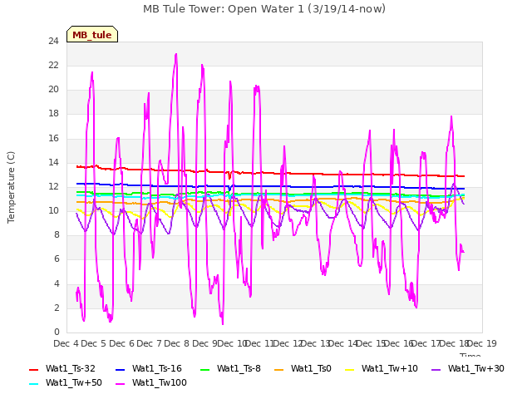532x399 pixels.
Task: Click the Wat1_Ts0 legend entry
Action: 303,368
